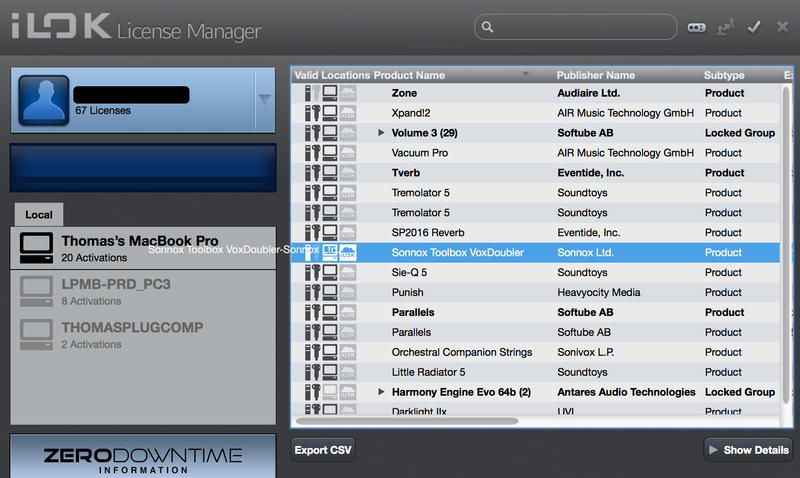Open the network connection icon in toolbar

pyautogui.click(x=725, y=27)
